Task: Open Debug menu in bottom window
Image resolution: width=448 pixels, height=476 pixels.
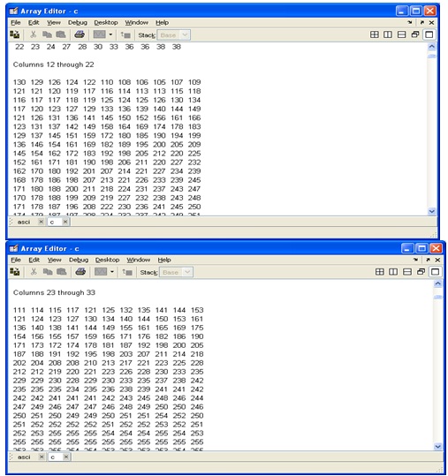Action: tap(79, 260)
